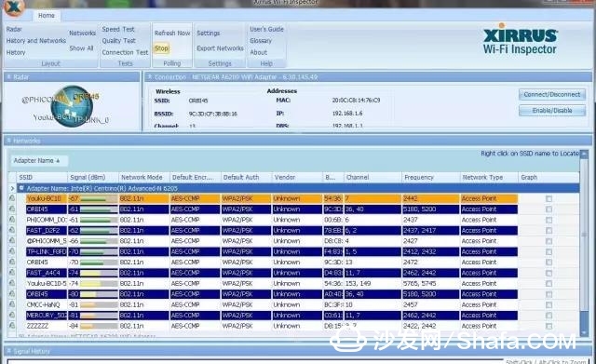Screen dimensions: 596x364
Task: Collapse the Intel Centrino adapter group
Action: 21,188
